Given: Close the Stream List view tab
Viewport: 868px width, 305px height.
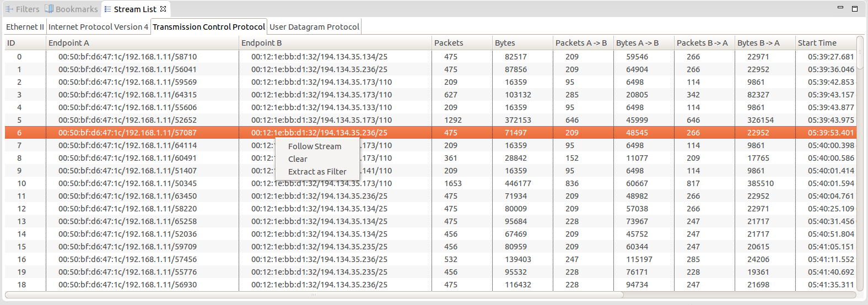Looking at the screenshot, I should pos(163,9).
